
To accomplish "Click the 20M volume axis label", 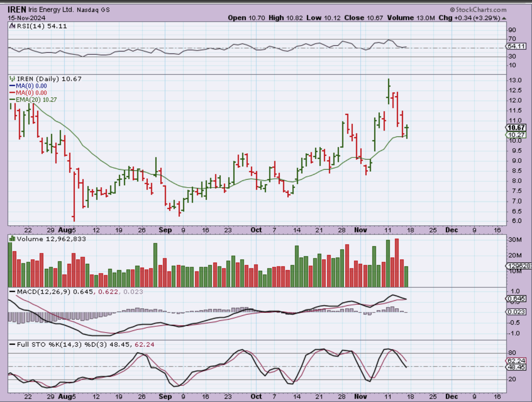I will tap(515, 255).
